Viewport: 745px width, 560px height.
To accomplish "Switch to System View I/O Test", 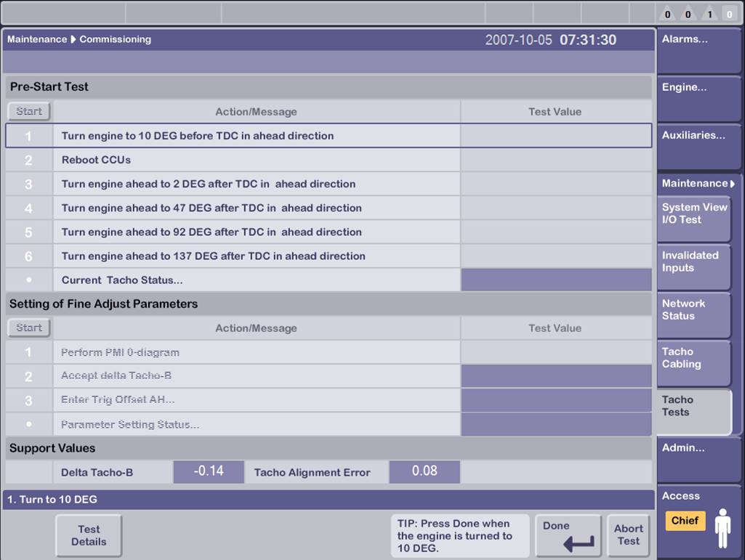I will 694,219.
